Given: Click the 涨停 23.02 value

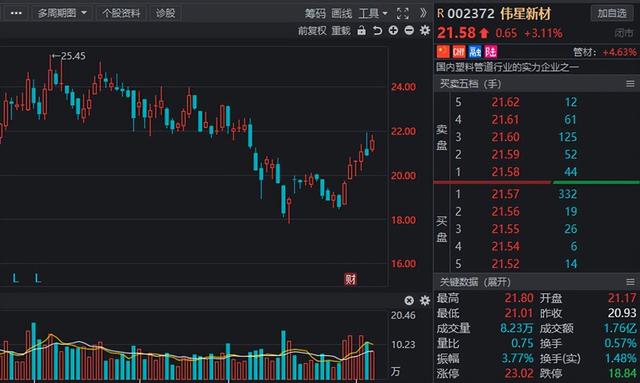Looking at the screenshot, I should pyautogui.click(x=519, y=373).
